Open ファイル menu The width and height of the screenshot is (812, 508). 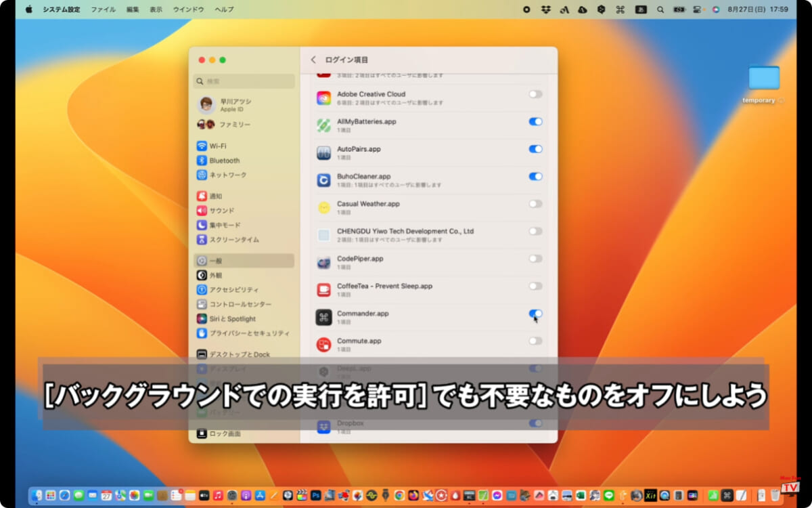pyautogui.click(x=104, y=9)
